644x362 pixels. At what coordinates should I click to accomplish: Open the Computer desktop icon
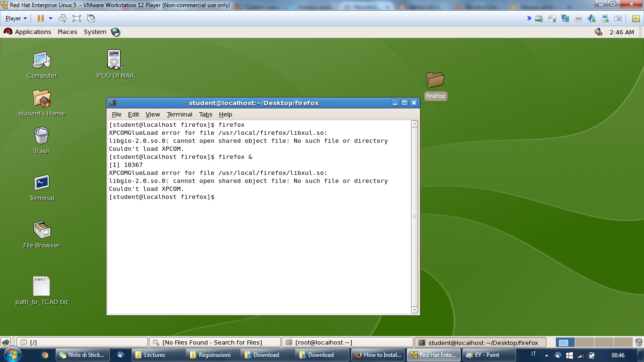pos(41,60)
